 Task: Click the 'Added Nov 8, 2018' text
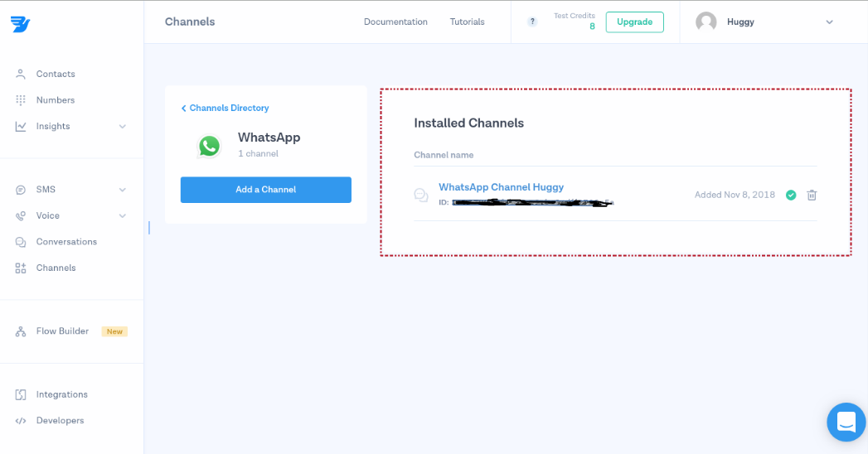735,195
